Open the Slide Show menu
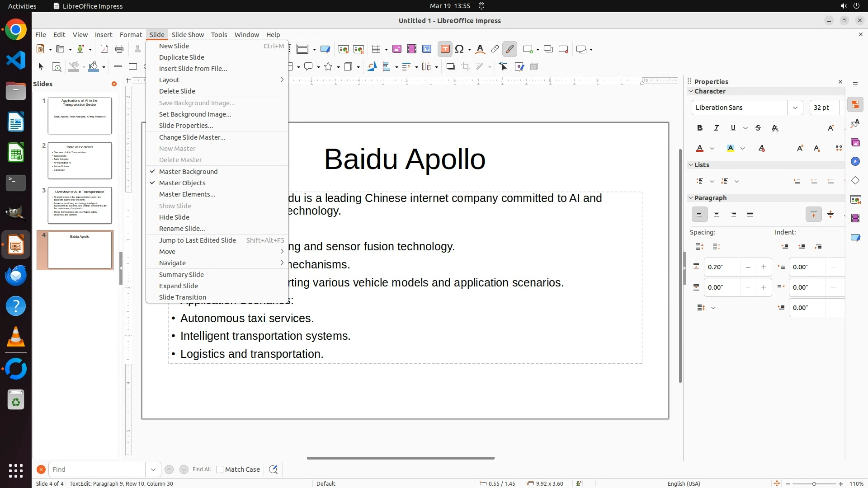The image size is (868, 488). (x=188, y=35)
